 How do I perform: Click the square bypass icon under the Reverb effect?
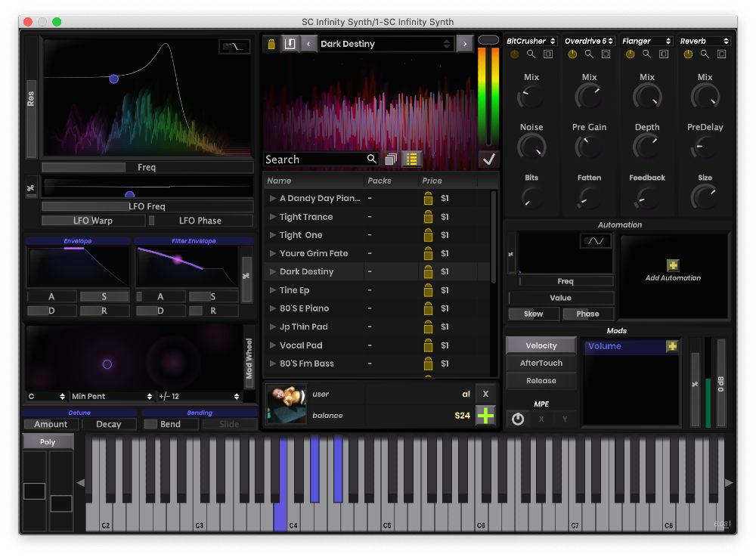(721, 54)
